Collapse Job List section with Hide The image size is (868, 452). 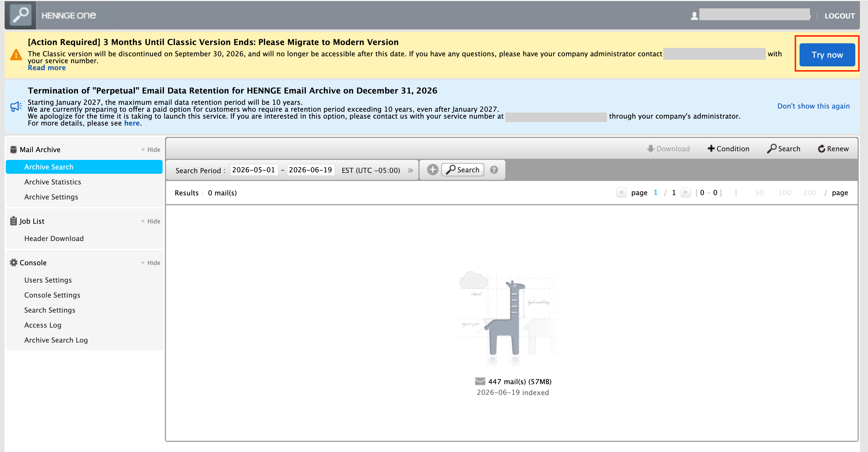[151, 221]
